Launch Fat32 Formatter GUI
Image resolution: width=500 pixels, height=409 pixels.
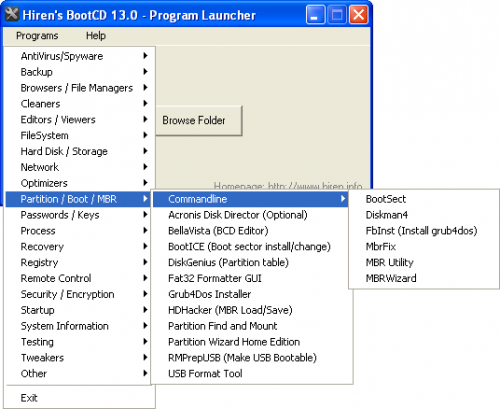252,278
